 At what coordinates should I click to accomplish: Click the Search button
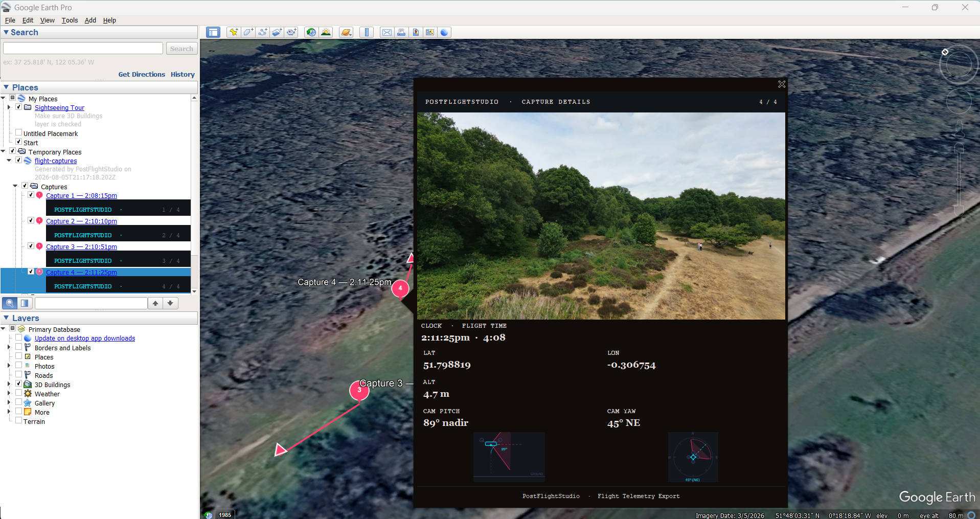(181, 49)
